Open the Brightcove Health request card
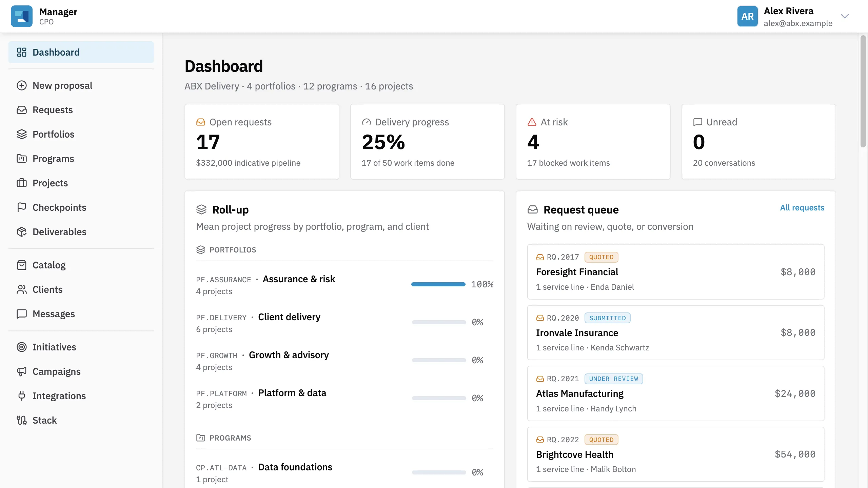Screen dimensions: 868x488 (676, 454)
